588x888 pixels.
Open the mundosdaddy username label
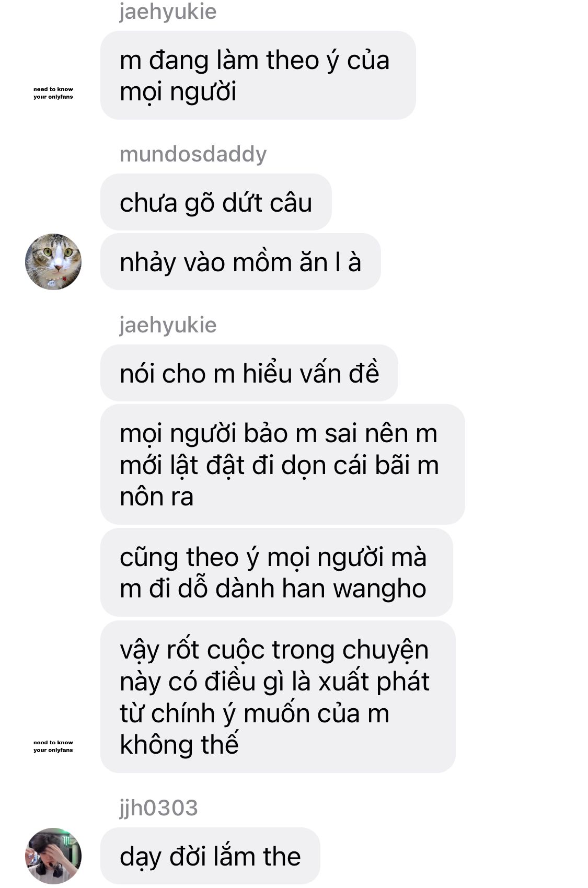click(x=193, y=154)
